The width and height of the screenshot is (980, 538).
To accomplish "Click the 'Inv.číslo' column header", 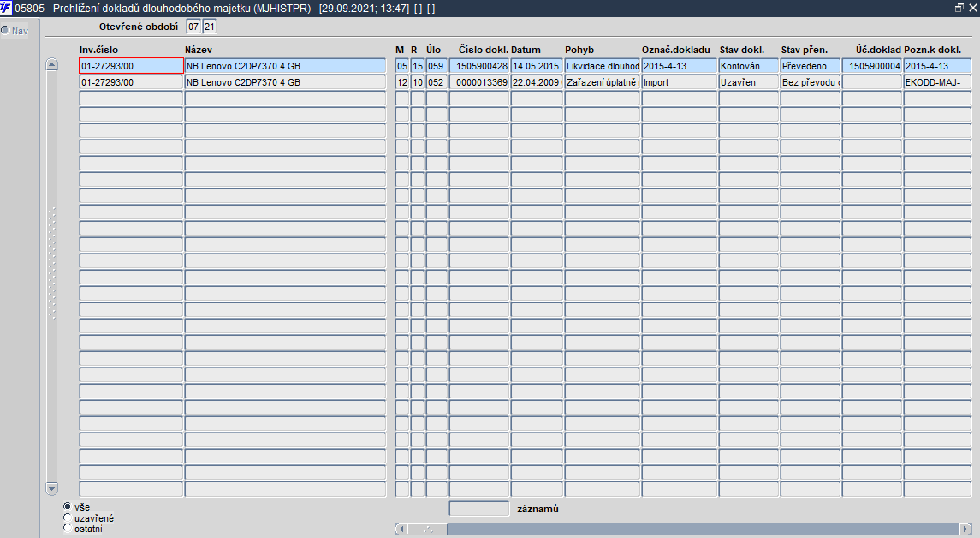I will pos(98,50).
